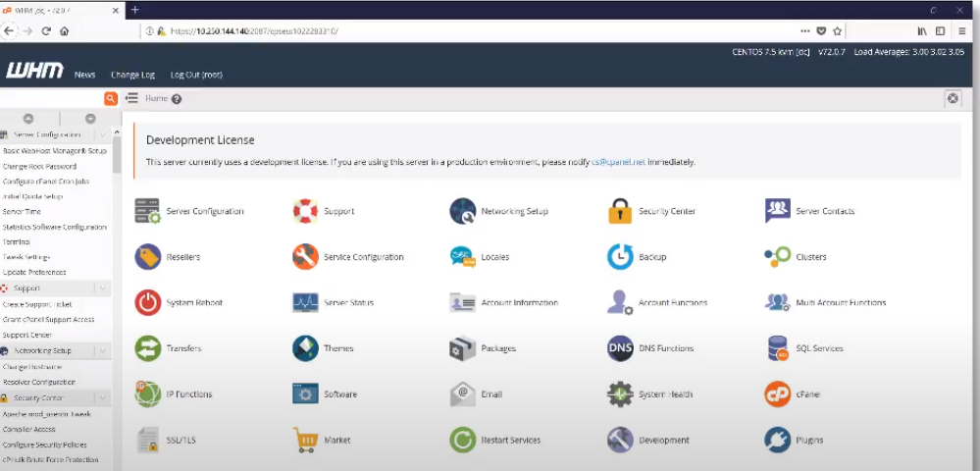This screenshot has width=980, height=471.
Task: Open the Server Contacts icon
Action: coord(778,211)
